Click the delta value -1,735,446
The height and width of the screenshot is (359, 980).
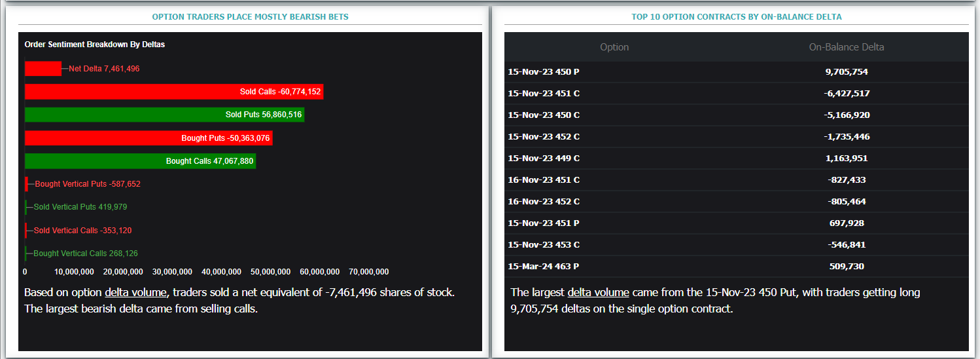click(x=847, y=137)
